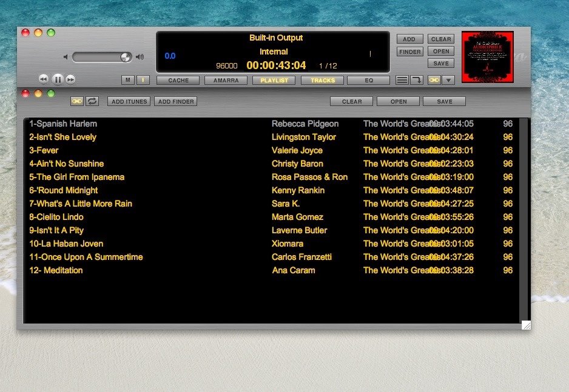Click the loud speaker icon
The image size is (569, 392).
140,57
